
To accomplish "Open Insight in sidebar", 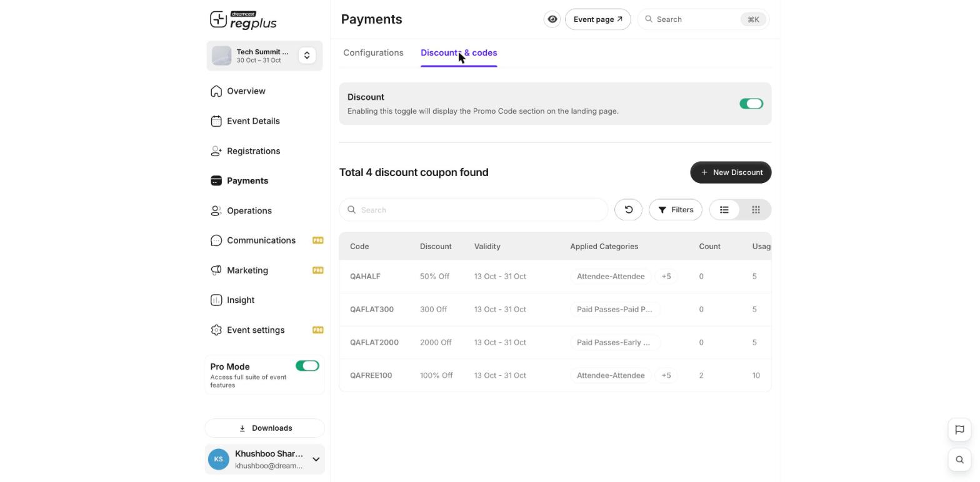I will [241, 300].
